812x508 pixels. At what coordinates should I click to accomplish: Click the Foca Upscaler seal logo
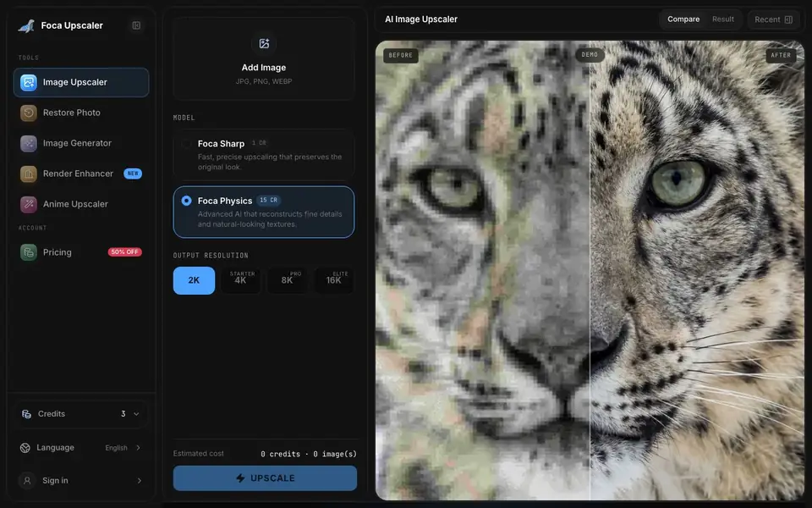click(26, 25)
